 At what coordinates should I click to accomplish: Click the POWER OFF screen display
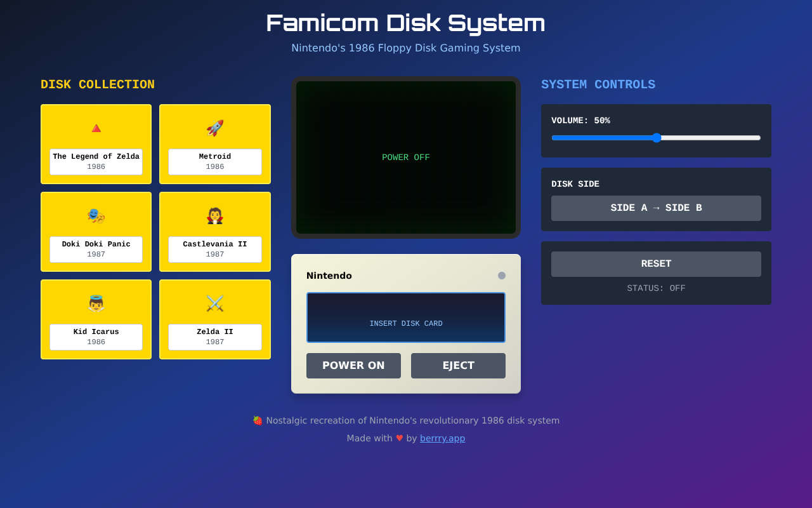[x=406, y=157]
